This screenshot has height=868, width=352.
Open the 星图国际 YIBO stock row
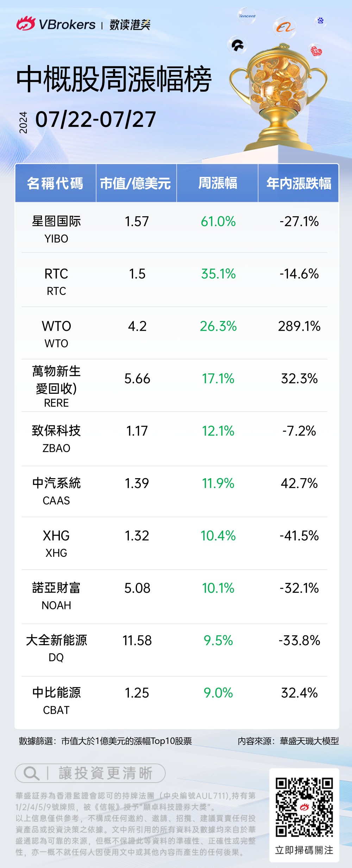56,228
